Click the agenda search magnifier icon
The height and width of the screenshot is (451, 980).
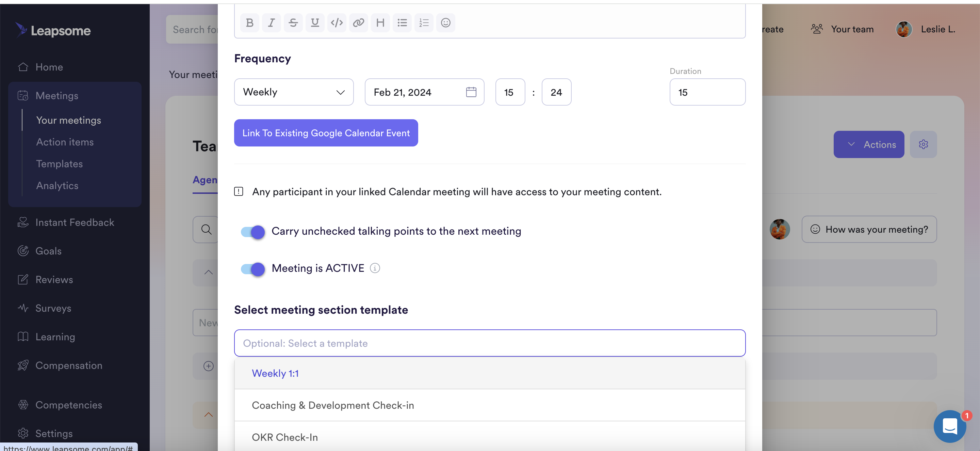tap(206, 229)
